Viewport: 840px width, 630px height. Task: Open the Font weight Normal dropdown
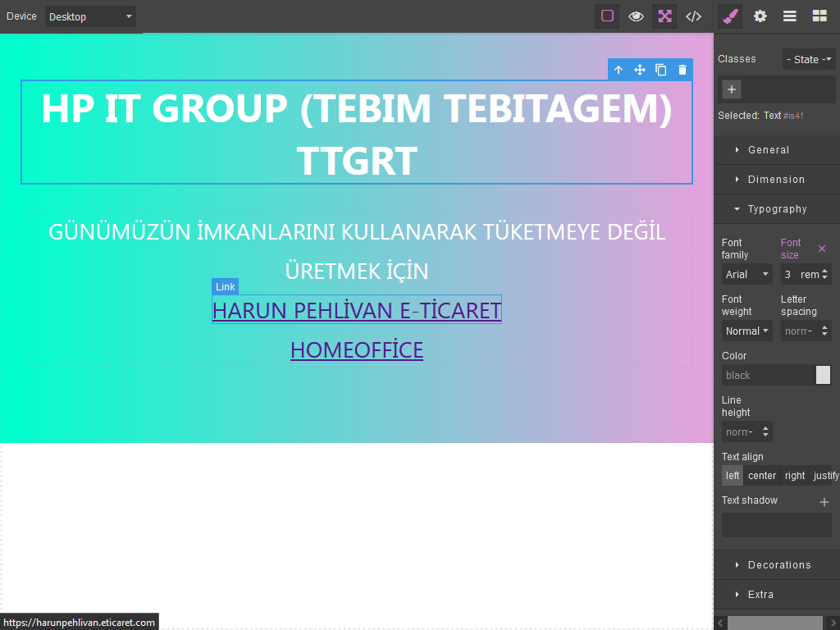point(746,331)
